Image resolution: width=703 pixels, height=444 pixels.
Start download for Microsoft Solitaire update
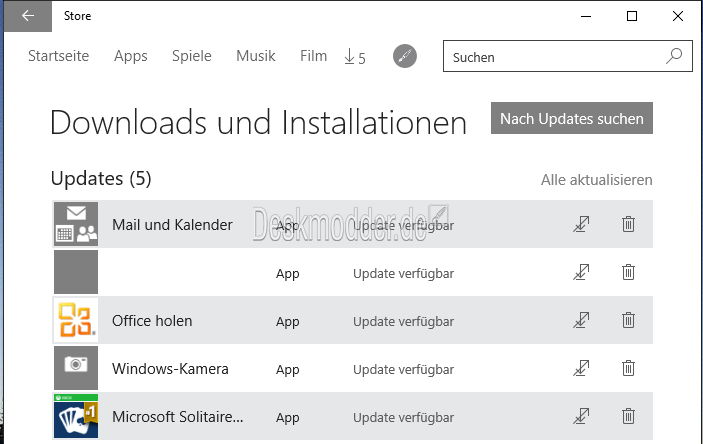pyautogui.click(x=581, y=416)
